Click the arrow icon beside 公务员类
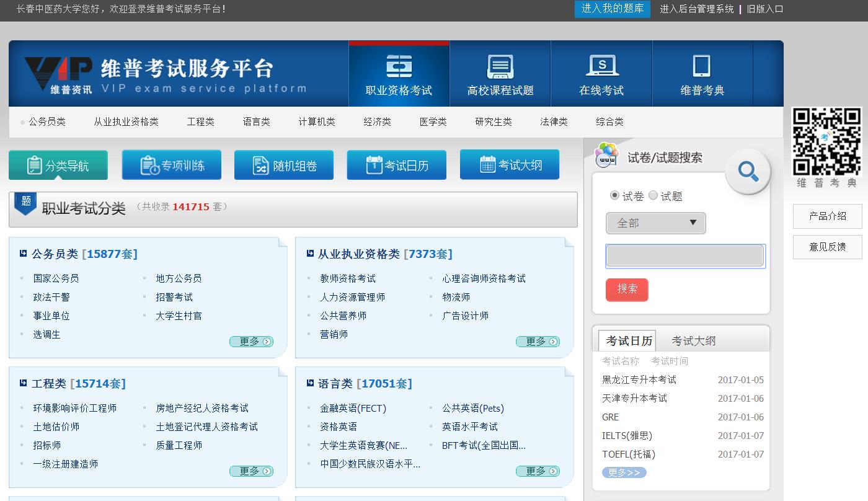Image resolution: width=868 pixels, height=501 pixels. [x=24, y=253]
